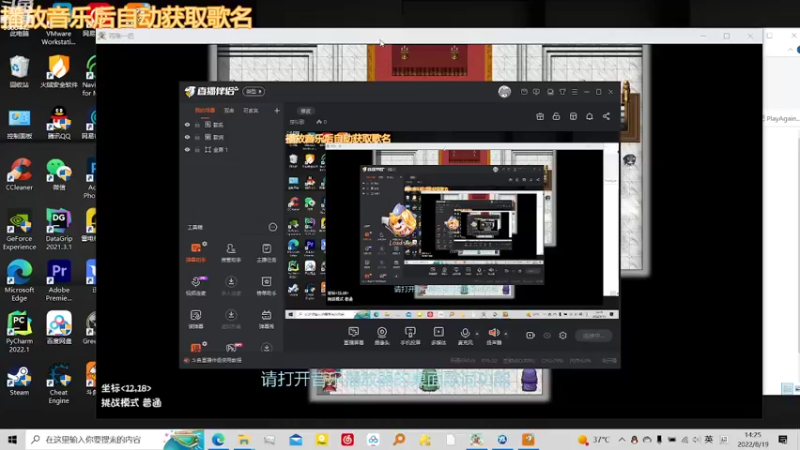
Task: Switch to the middle scene tab
Action: [x=229, y=110]
